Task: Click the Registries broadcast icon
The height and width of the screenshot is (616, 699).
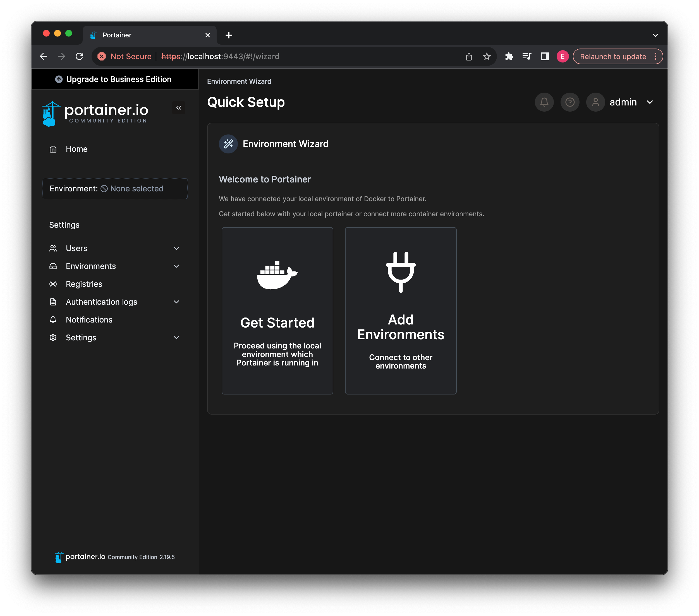Action: (x=53, y=284)
